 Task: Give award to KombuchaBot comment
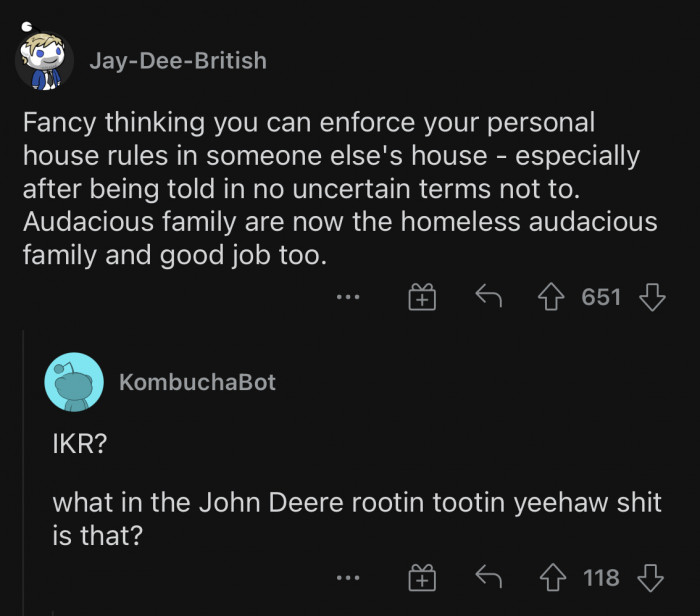click(422, 577)
